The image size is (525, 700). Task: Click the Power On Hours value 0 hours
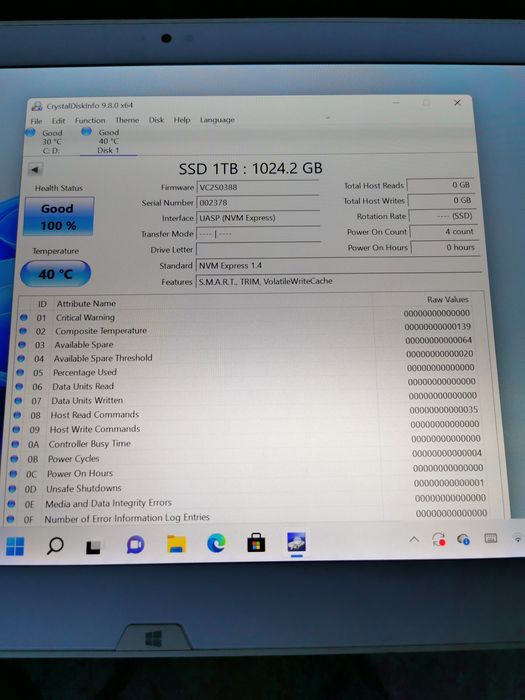(x=444, y=247)
